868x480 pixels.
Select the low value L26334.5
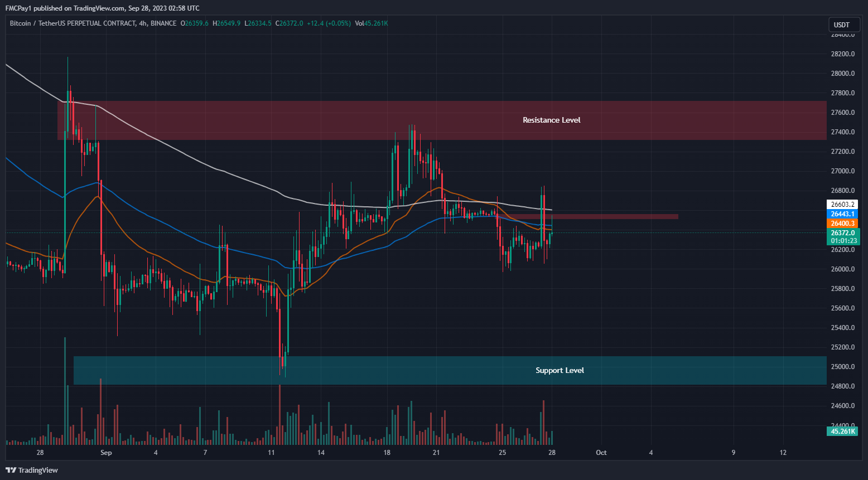(258, 23)
